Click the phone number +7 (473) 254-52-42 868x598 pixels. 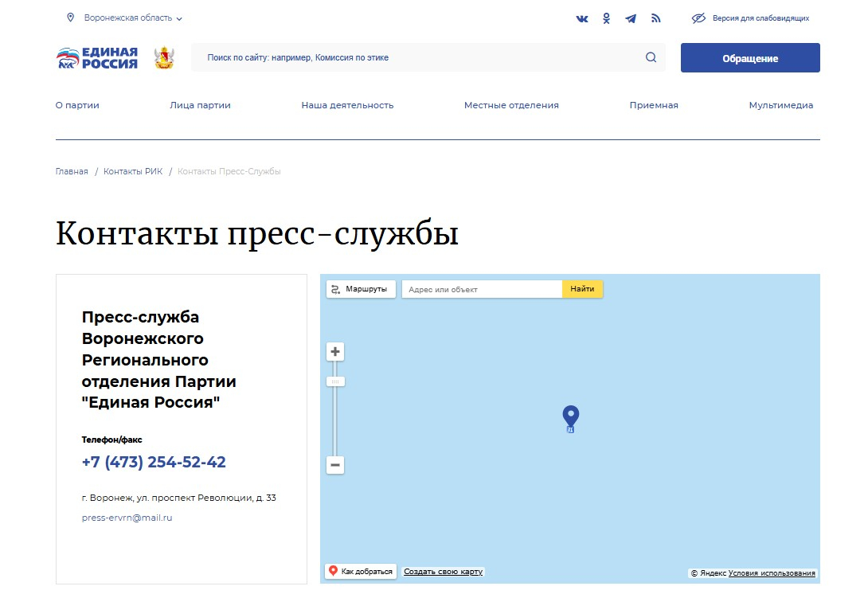(x=154, y=462)
